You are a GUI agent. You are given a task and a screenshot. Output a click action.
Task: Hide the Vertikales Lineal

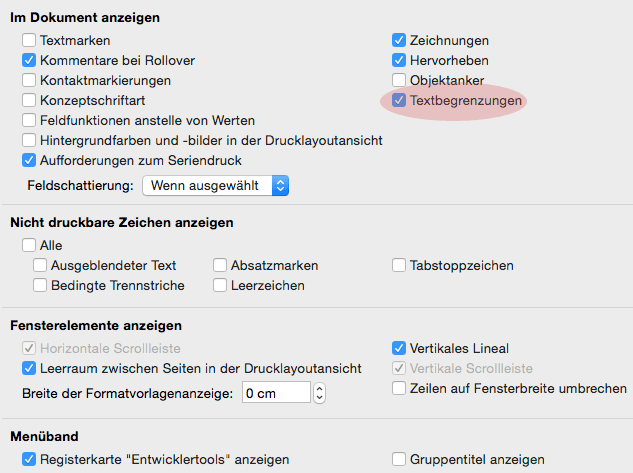pyautogui.click(x=399, y=349)
